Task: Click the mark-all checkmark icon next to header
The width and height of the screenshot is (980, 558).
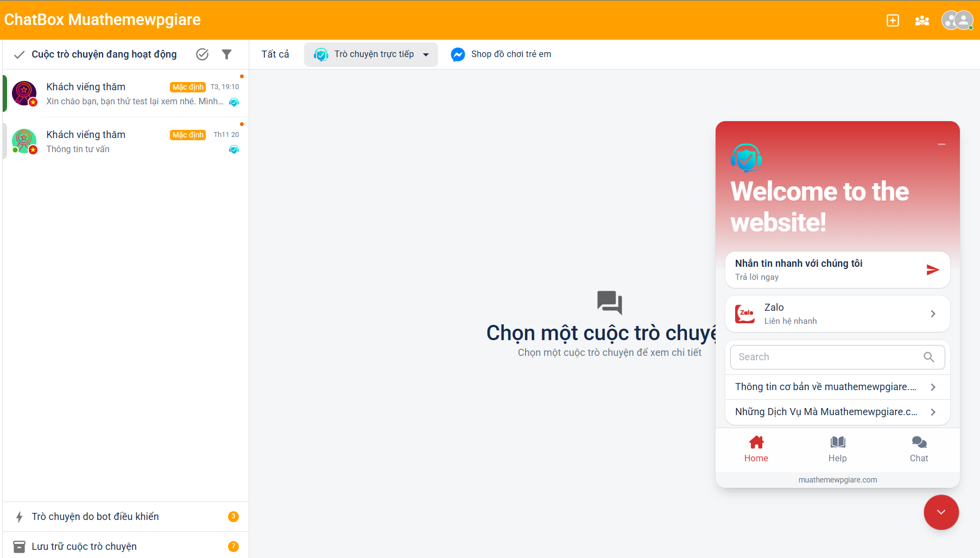Action: point(202,54)
